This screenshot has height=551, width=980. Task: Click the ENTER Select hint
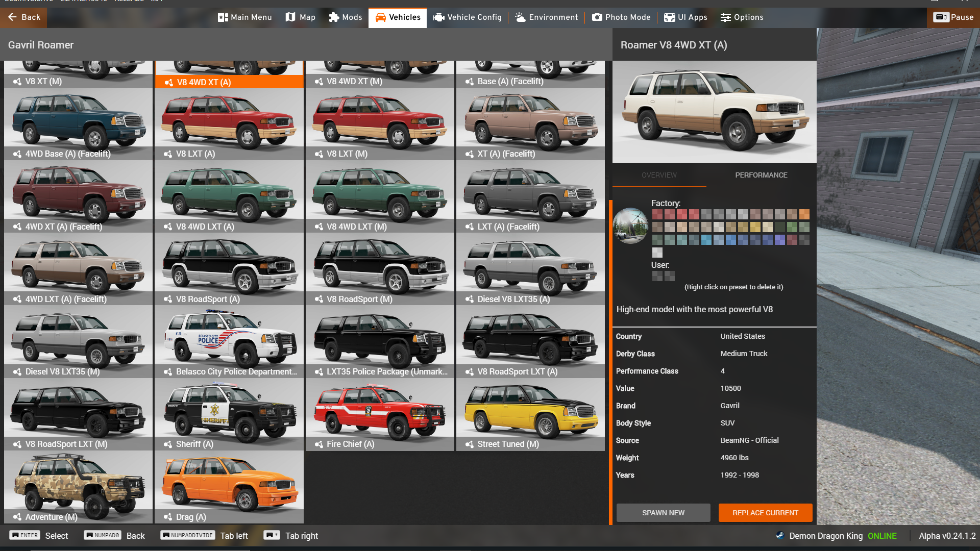39,536
